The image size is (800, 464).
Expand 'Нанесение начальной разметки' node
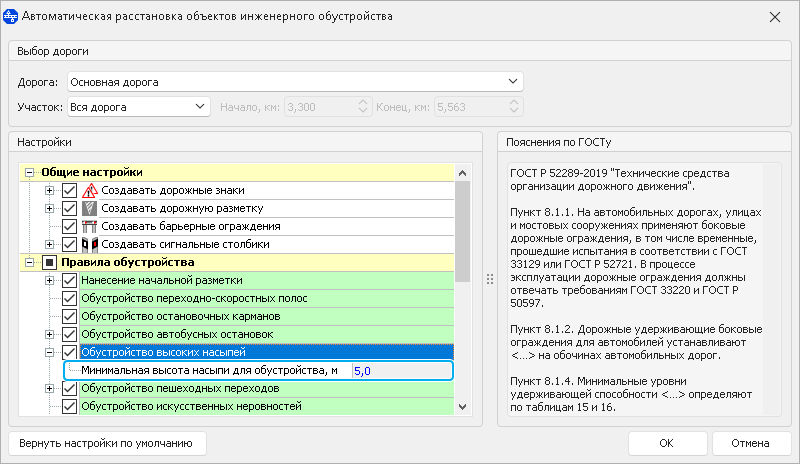tap(49, 280)
